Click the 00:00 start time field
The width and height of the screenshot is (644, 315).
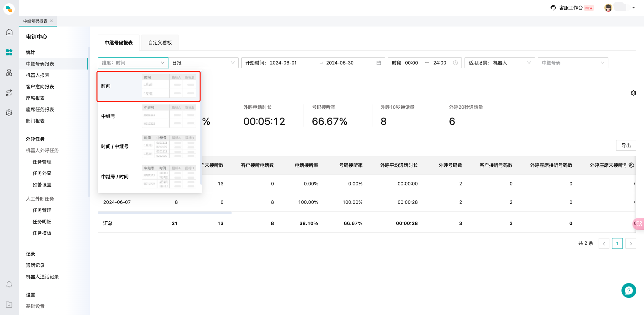[411, 63]
